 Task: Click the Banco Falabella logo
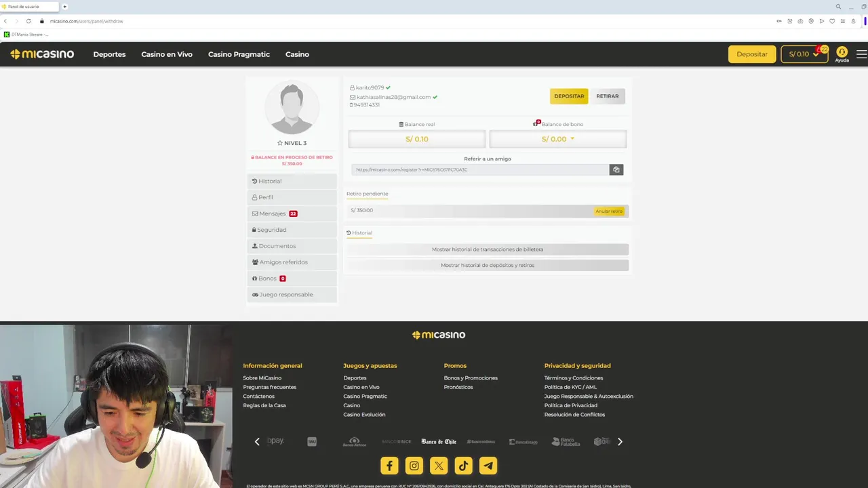pos(566,442)
